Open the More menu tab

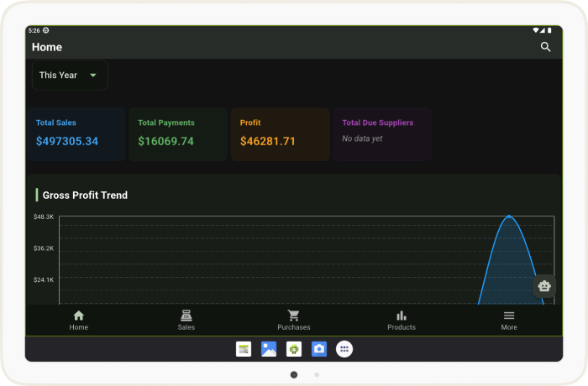[x=509, y=321]
